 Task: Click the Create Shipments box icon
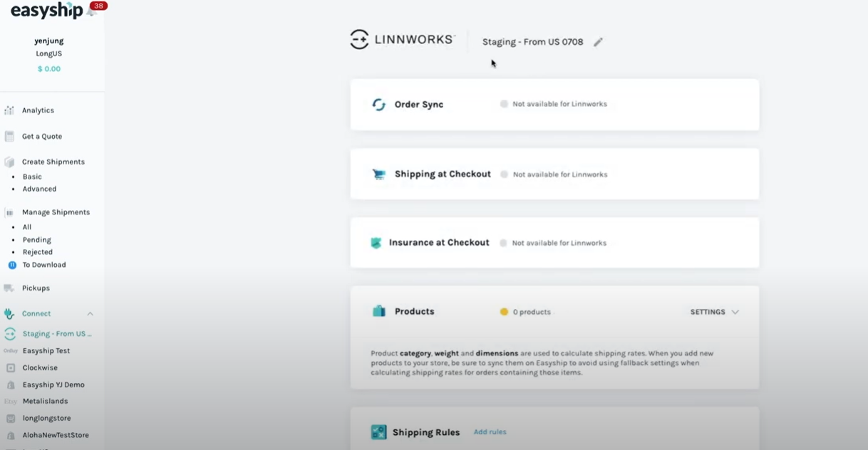pos(9,162)
